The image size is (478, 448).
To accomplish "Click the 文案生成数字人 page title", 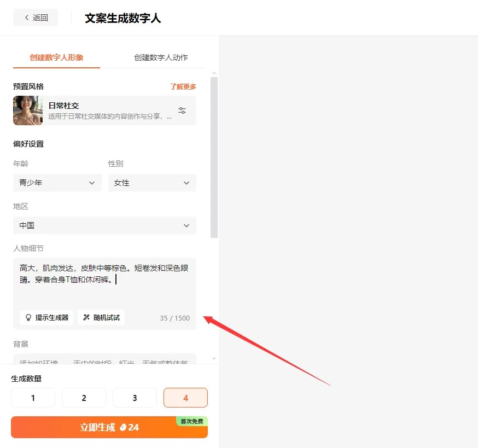I will (123, 18).
